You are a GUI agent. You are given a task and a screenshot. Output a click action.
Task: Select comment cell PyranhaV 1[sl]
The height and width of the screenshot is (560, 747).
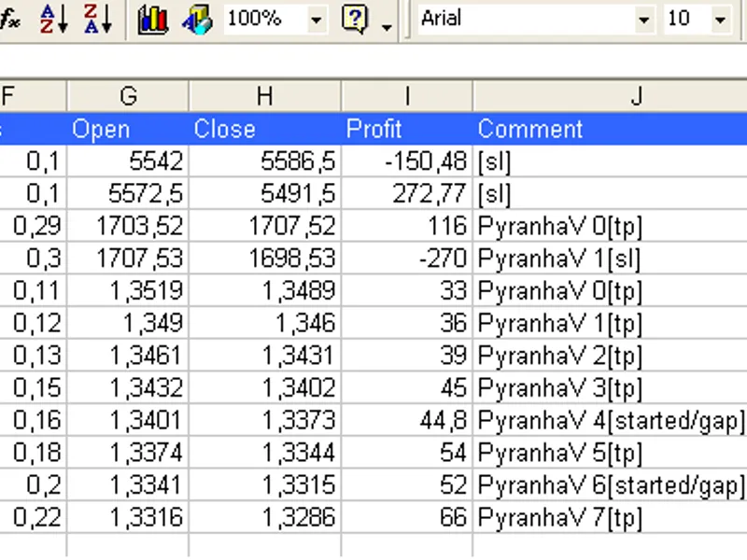point(611,259)
